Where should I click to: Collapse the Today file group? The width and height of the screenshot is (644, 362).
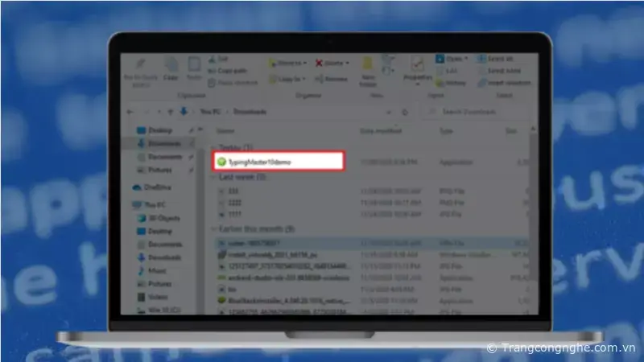(x=212, y=148)
